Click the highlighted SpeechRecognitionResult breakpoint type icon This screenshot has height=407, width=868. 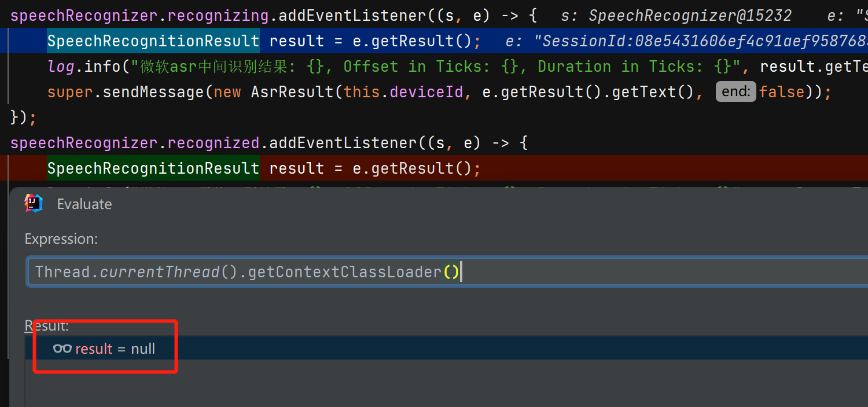pos(153,41)
